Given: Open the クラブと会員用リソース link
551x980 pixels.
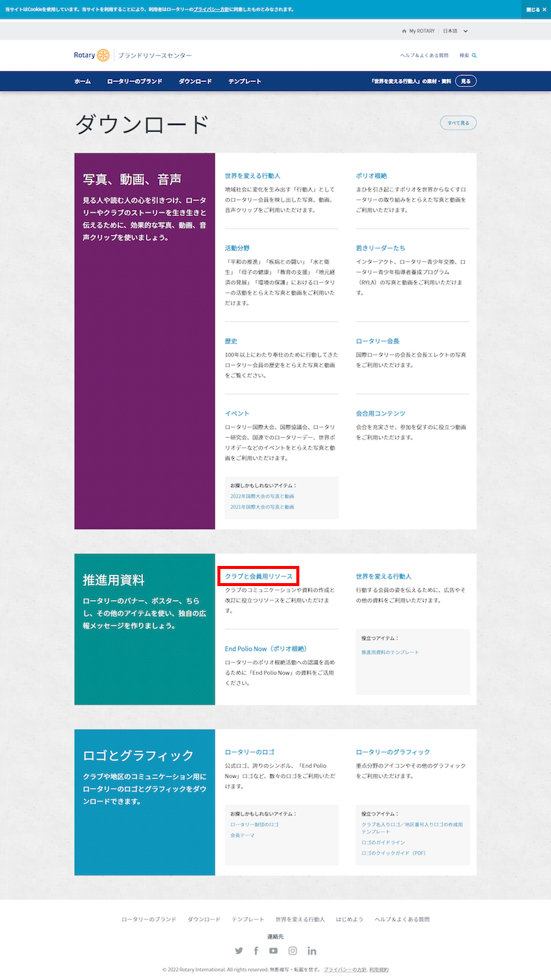Looking at the screenshot, I should point(258,576).
